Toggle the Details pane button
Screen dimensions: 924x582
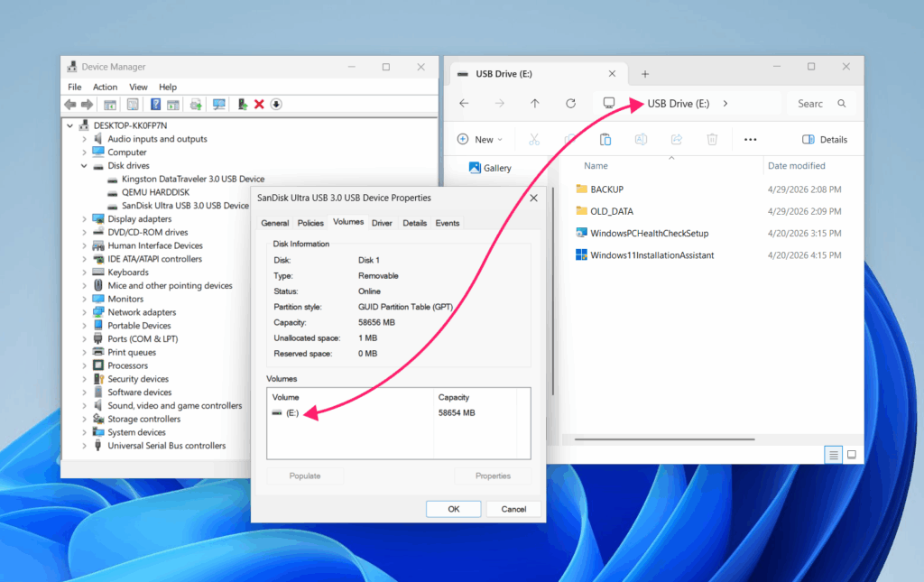point(825,140)
